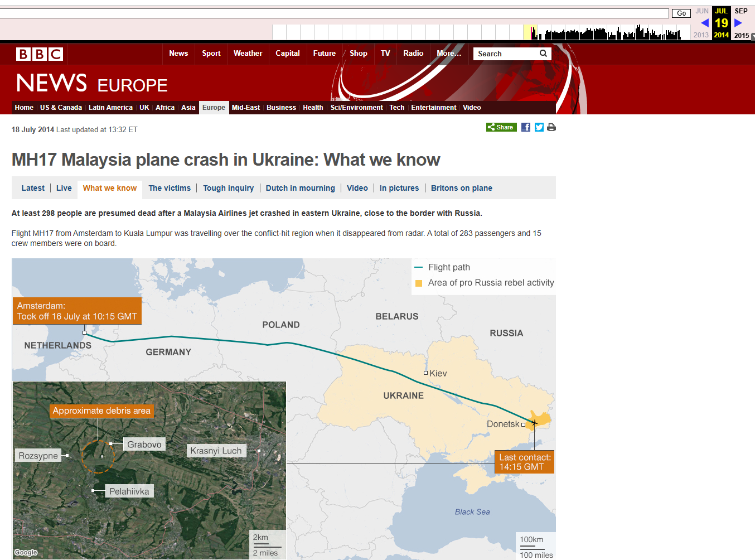The image size is (755, 560).
Task: Open Video link in story tabs
Action: pyautogui.click(x=357, y=188)
